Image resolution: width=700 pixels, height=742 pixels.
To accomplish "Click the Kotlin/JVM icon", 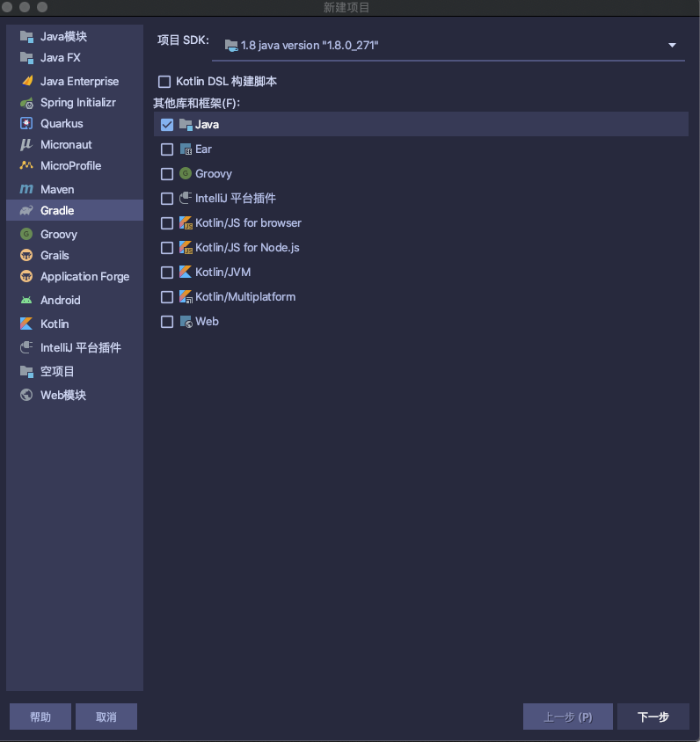I will coord(186,273).
